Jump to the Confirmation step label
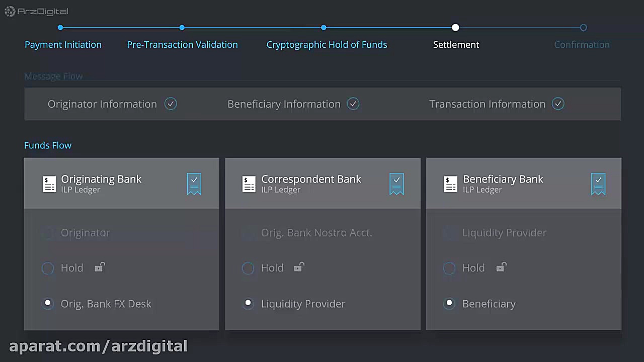Screen dimensions: 644x362 pos(582,45)
